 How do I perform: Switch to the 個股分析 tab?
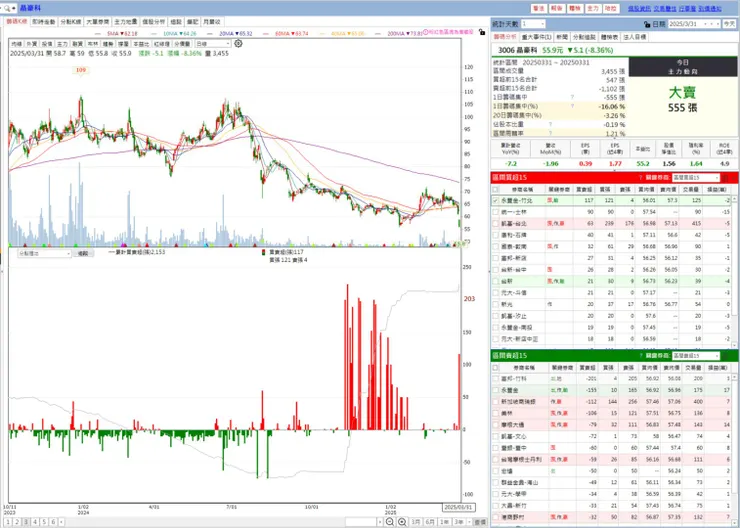click(153, 22)
